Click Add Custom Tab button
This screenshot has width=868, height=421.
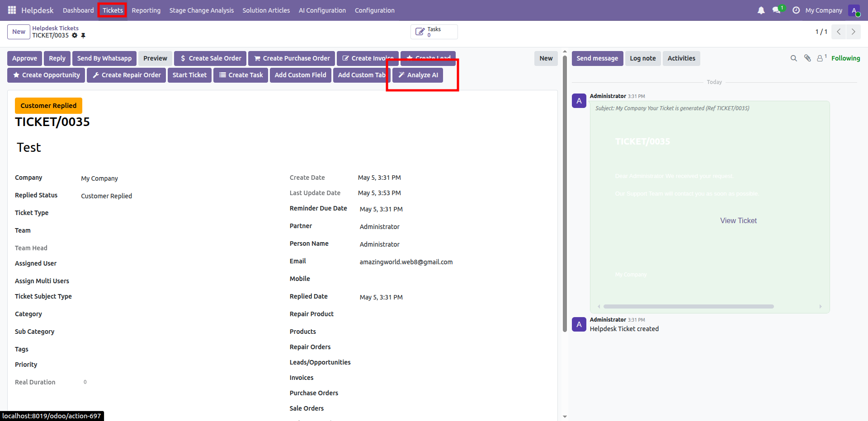tap(362, 75)
